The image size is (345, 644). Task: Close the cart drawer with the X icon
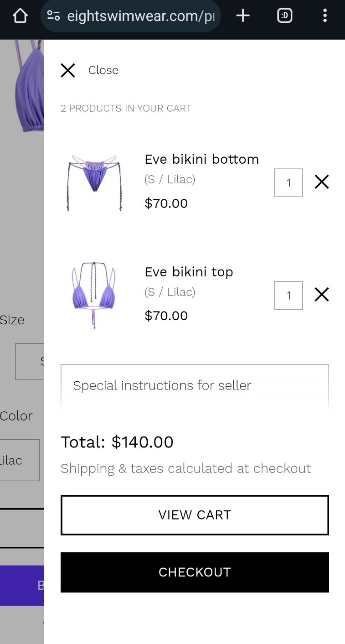point(68,70)
